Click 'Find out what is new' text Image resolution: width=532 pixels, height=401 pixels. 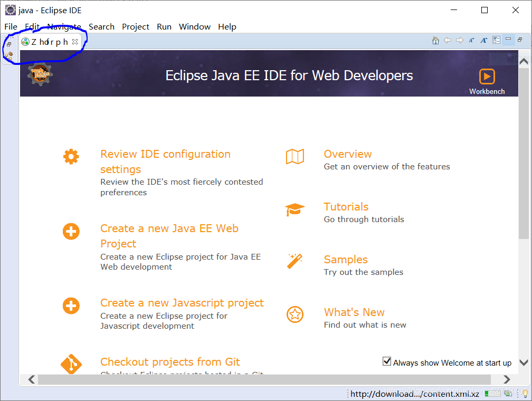point(365,324)
